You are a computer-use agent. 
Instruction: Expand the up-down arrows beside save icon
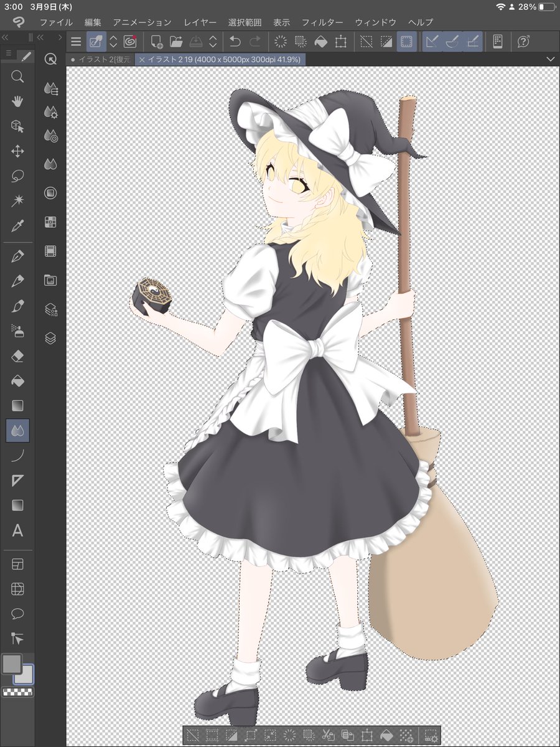(x=213, y=42)
